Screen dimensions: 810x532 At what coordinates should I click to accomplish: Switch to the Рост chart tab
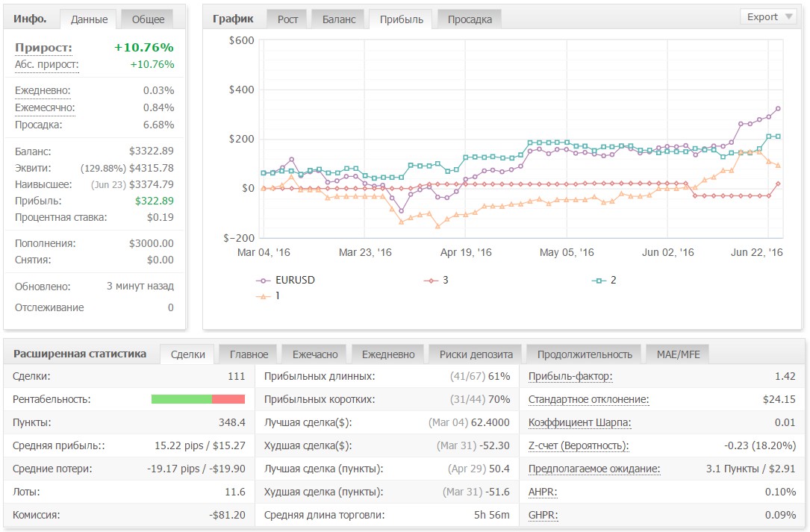pos(287,19)
